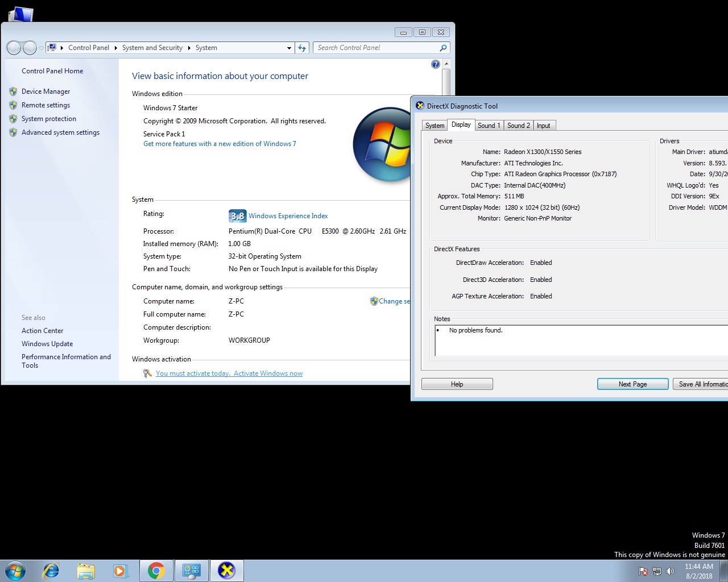Switch to the System tab in DirectX

[435, 126]
